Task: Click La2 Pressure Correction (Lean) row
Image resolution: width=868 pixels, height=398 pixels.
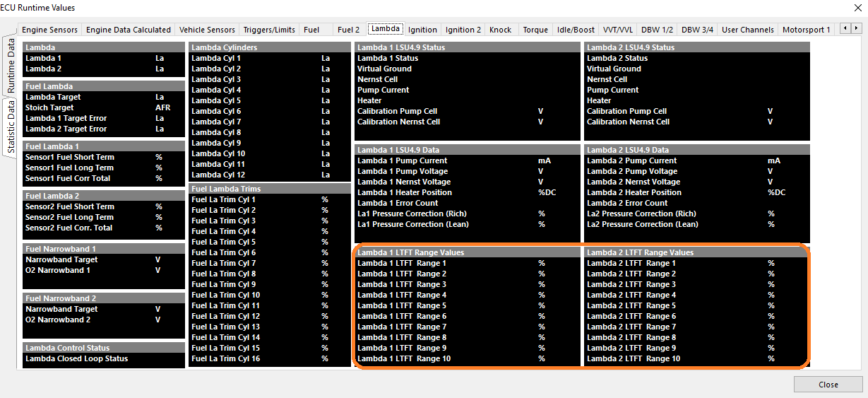Action: click(697, 224)
